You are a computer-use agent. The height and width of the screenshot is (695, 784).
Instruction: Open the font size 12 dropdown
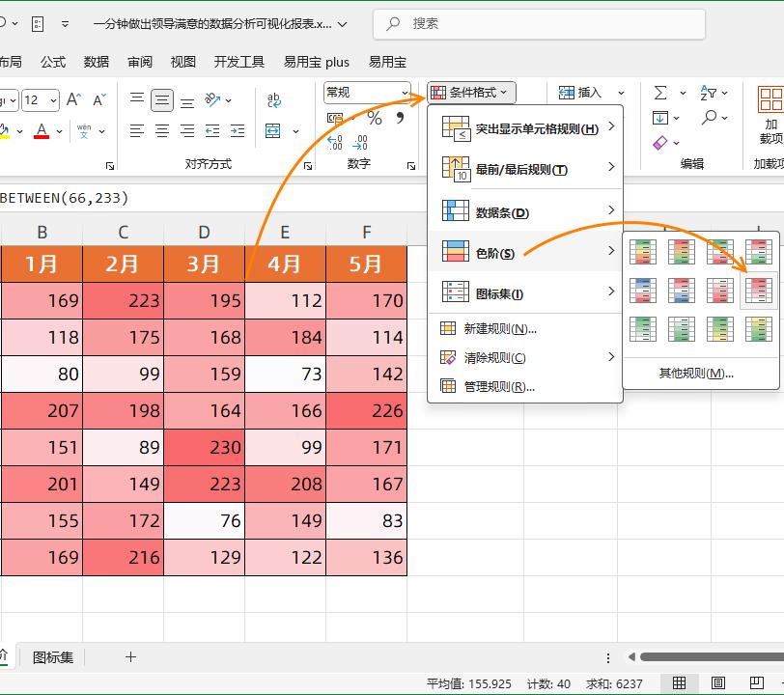pyautogui.click(x=51, y=99)
